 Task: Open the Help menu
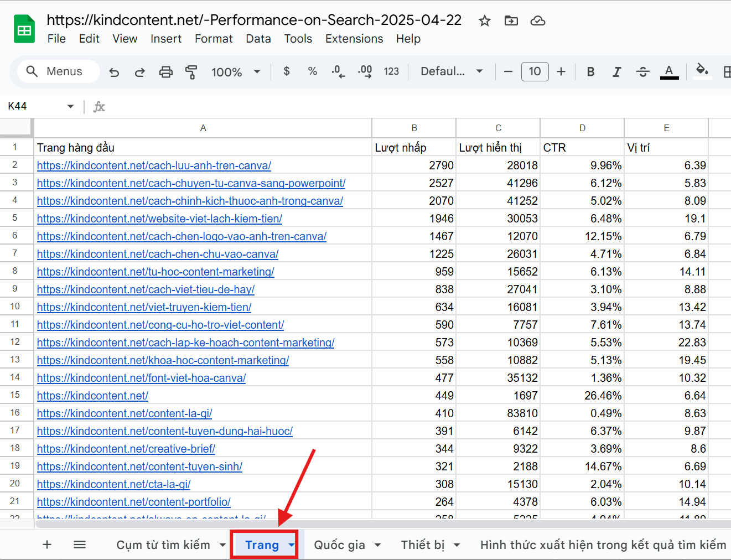408,39
